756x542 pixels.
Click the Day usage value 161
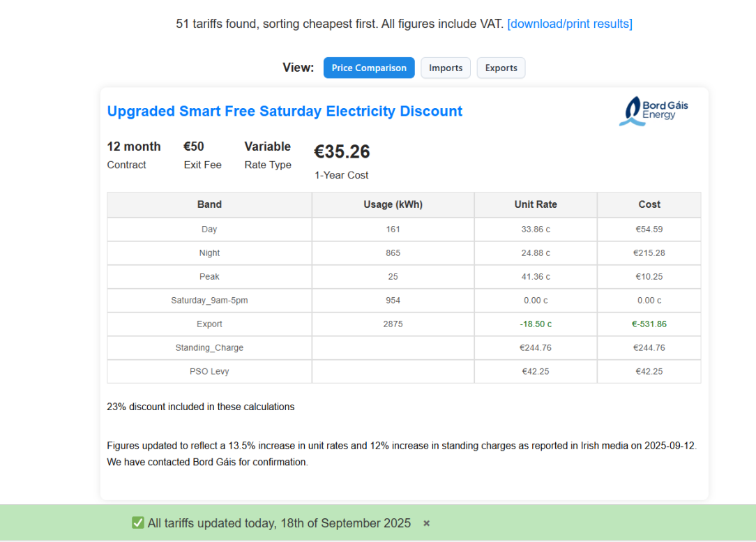(x=393, y=229)
